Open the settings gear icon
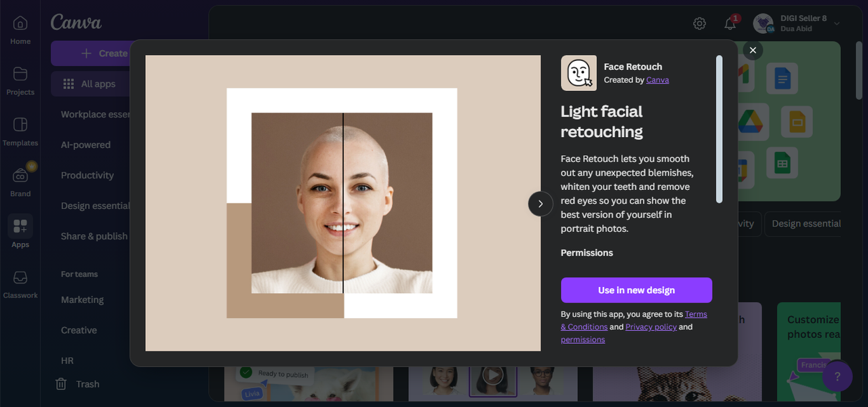 pos(699,24)
